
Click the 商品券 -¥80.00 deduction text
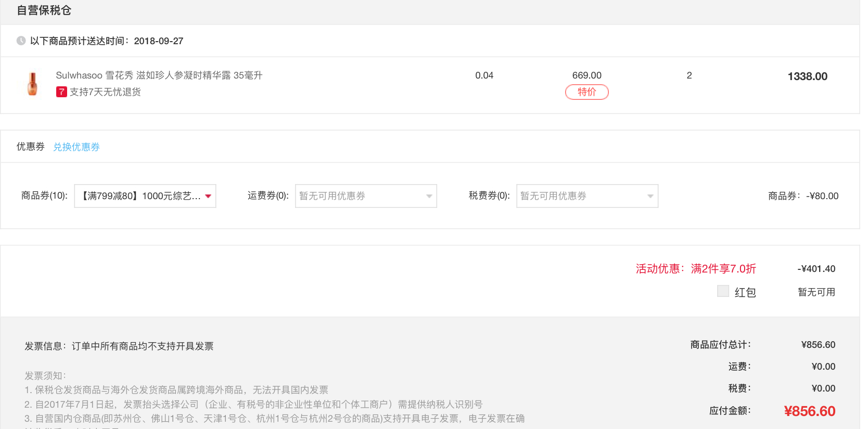[803, 196]
